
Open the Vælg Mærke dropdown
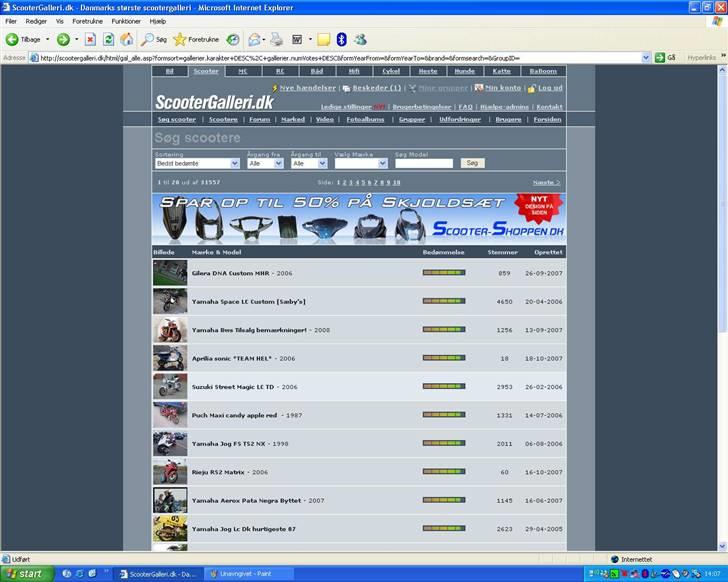pyautogui.click(x=361, y=163)
